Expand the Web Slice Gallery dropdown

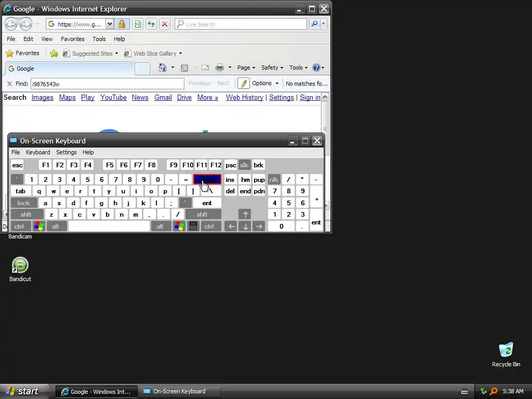[x=180, y=54]
